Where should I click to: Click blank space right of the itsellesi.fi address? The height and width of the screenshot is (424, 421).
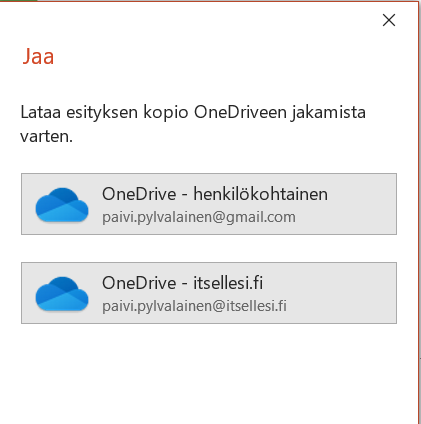coord(340,306)
